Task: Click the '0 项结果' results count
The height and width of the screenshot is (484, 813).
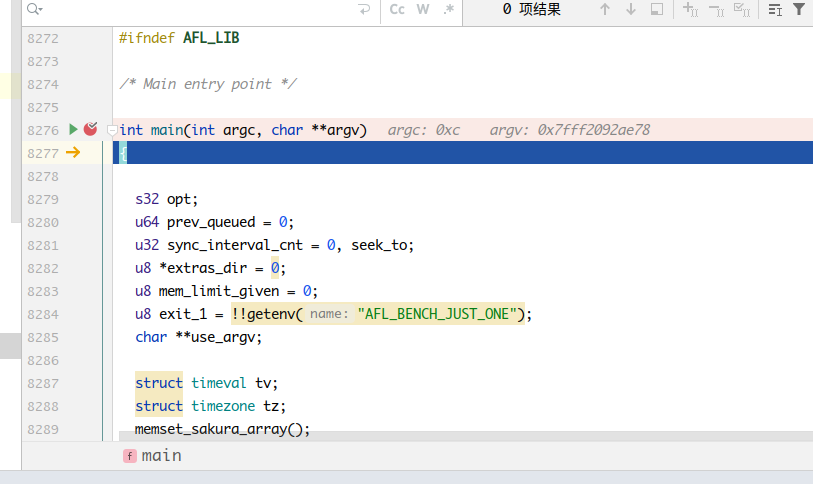Action: [531, 9]
